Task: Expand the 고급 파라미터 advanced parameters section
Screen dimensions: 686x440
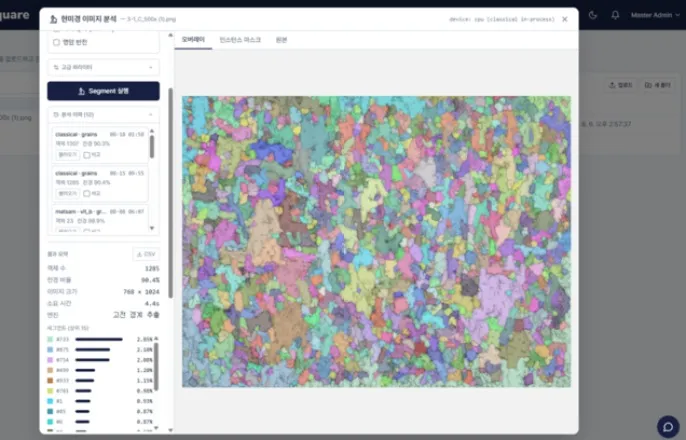Action: [103, 67]
